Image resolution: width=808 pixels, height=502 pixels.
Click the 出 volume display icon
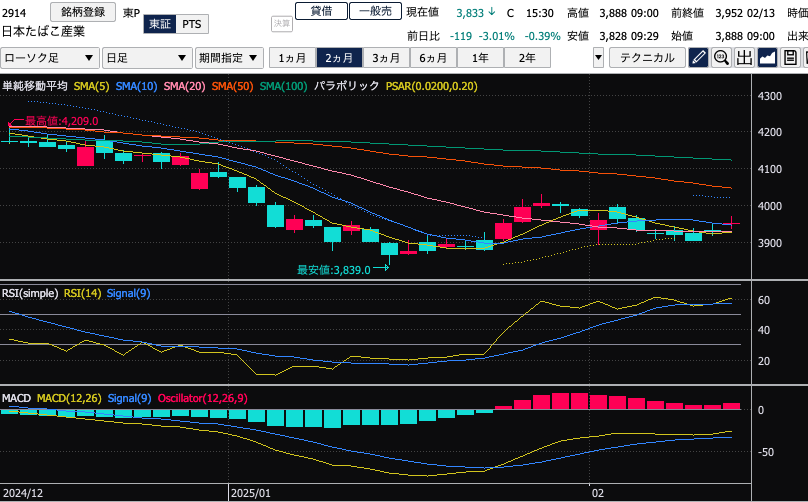tap(745, 58)
